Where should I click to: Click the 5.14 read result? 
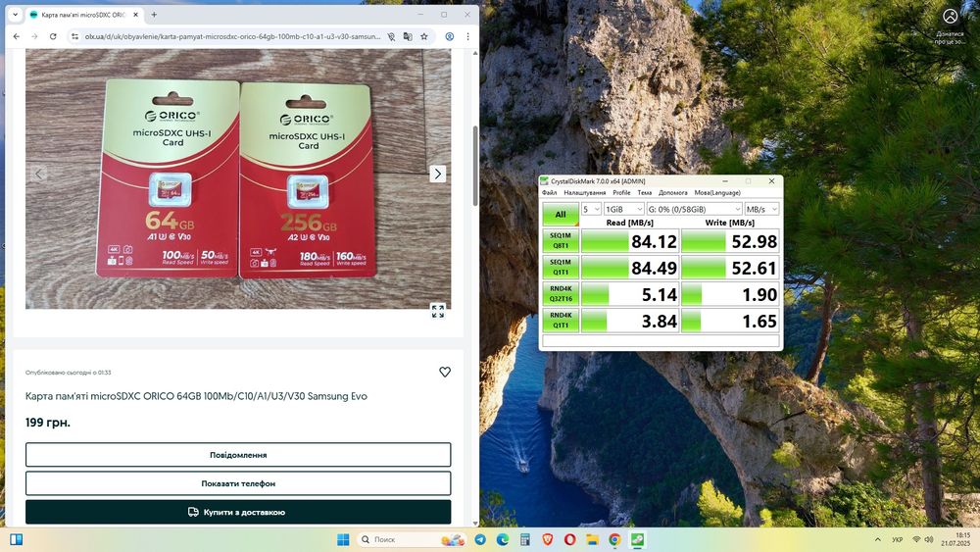tap(630, 294)
